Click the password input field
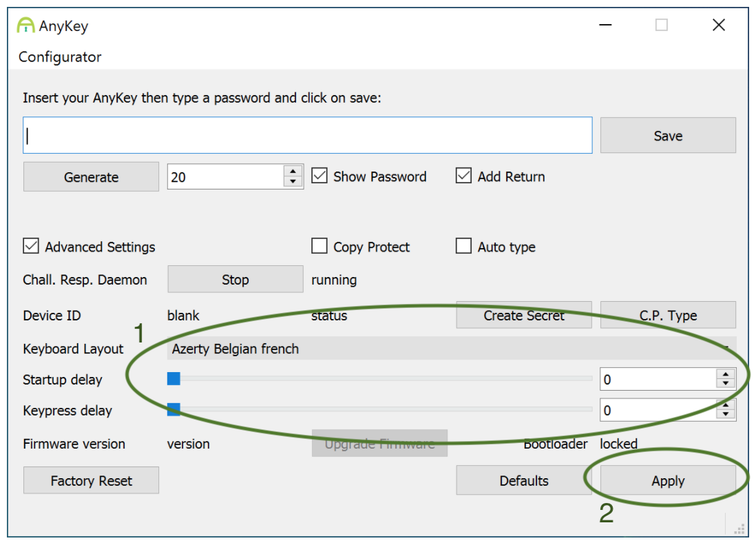The width and height of the screenshot is (756, 543). point(308,135)
